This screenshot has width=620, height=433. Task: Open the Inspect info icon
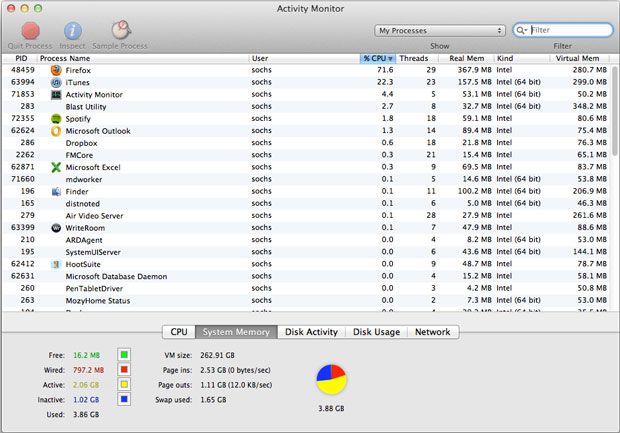[73, 30]
